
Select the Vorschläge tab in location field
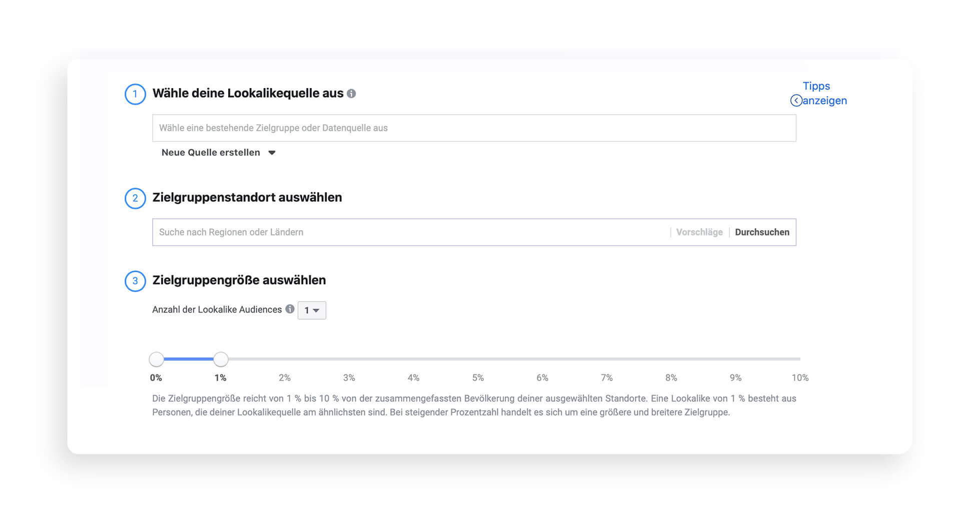pyautogui.click(x=699, y=232)
